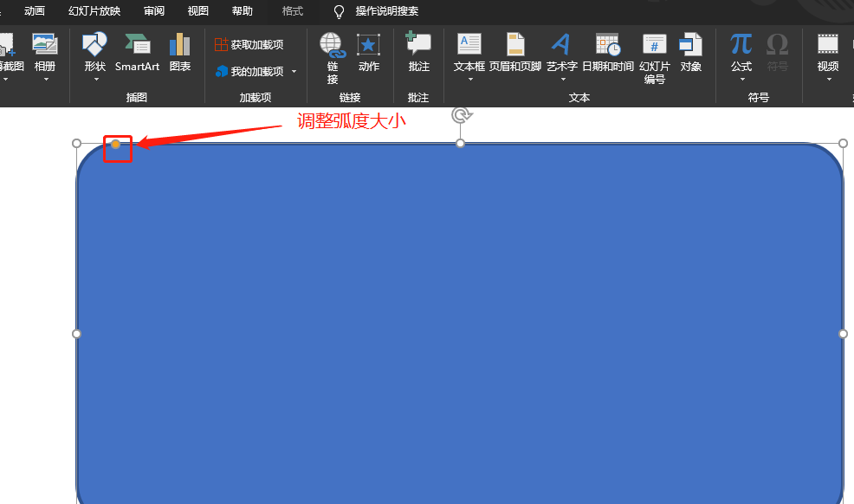Switch to the Slide Show (幻灯片放映) tab
This screenshot has height=504, width=854.
[94, 11]
